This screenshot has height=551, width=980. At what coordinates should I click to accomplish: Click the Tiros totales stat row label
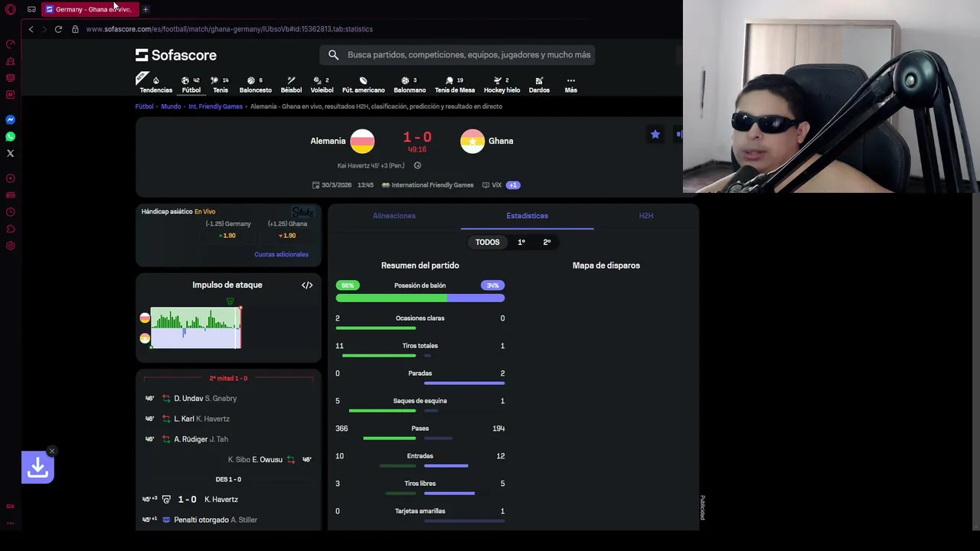tap(420, 346)
